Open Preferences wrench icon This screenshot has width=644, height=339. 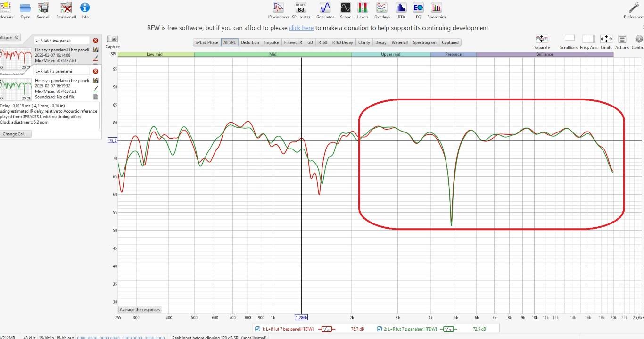634,8
